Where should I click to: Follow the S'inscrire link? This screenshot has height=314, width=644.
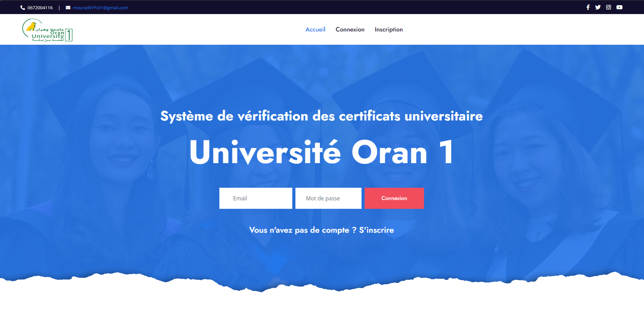376,230
